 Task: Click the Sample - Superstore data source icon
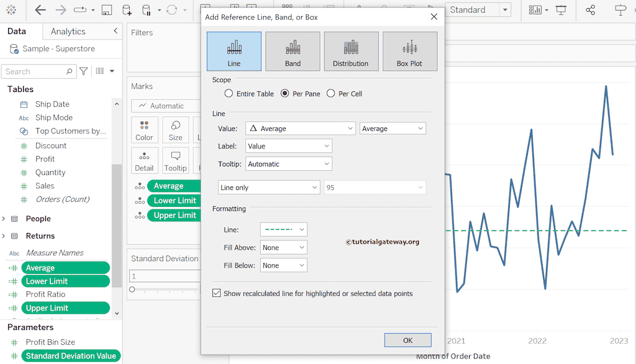(14, 49)
